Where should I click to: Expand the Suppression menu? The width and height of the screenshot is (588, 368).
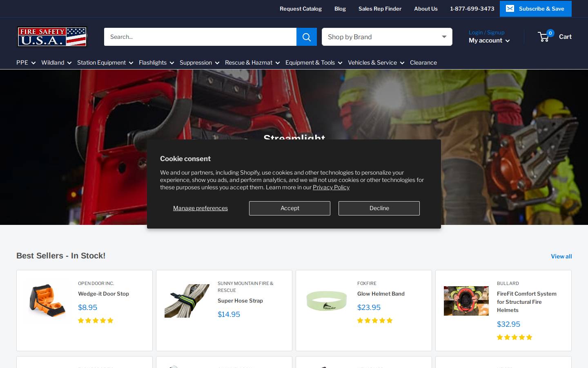[x=200, y=63]
